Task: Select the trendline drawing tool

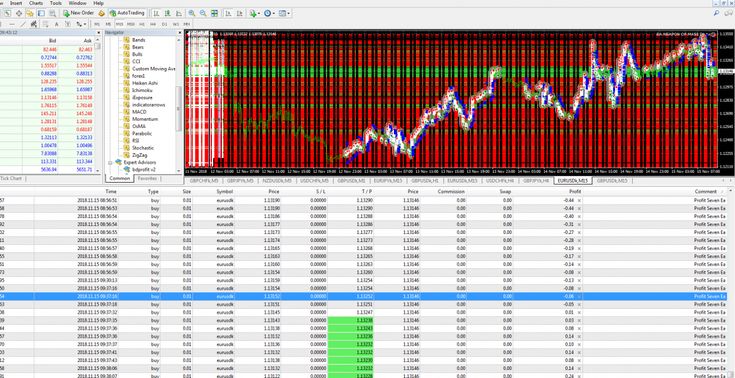Action: click(23, 24)
